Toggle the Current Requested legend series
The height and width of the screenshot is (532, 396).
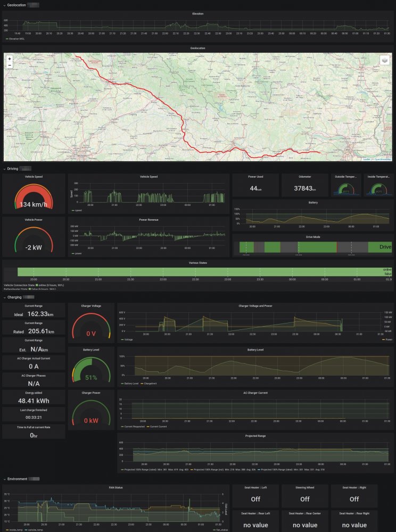[x=133, y=427]
